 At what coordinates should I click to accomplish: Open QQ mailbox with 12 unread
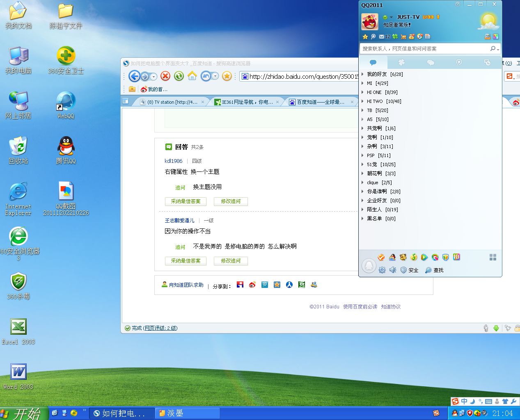pyautogui.click(x=385, y=37)
